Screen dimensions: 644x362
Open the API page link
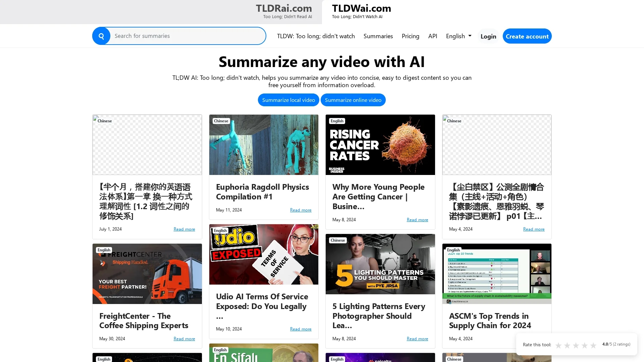[432, 36]
